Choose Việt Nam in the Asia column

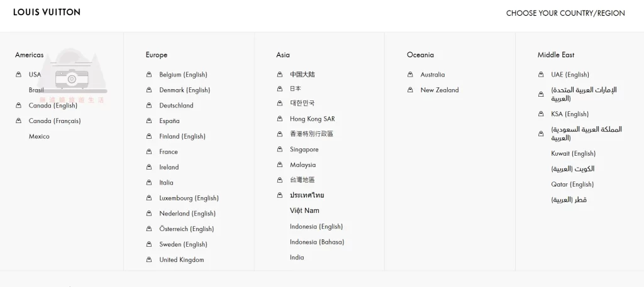point(304,211)
